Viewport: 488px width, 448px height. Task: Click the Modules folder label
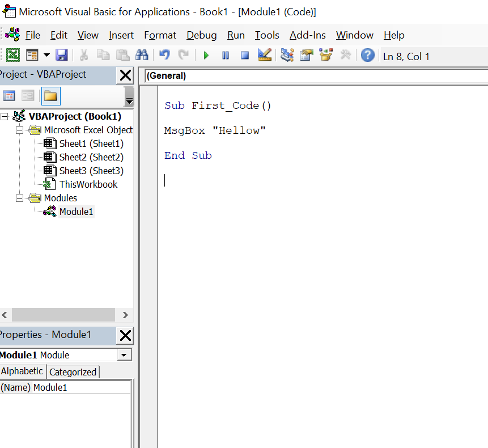coord(61,198)
